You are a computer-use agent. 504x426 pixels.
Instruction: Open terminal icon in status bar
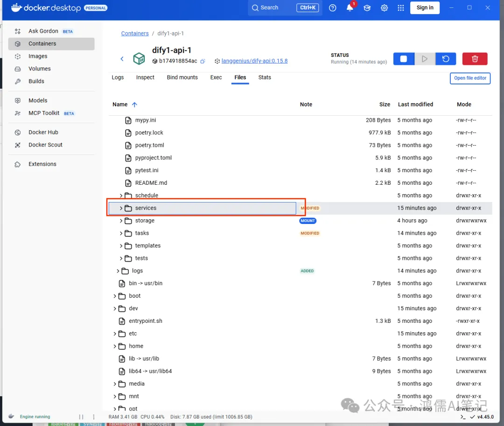pyautogui.click(x=463, y=417)
